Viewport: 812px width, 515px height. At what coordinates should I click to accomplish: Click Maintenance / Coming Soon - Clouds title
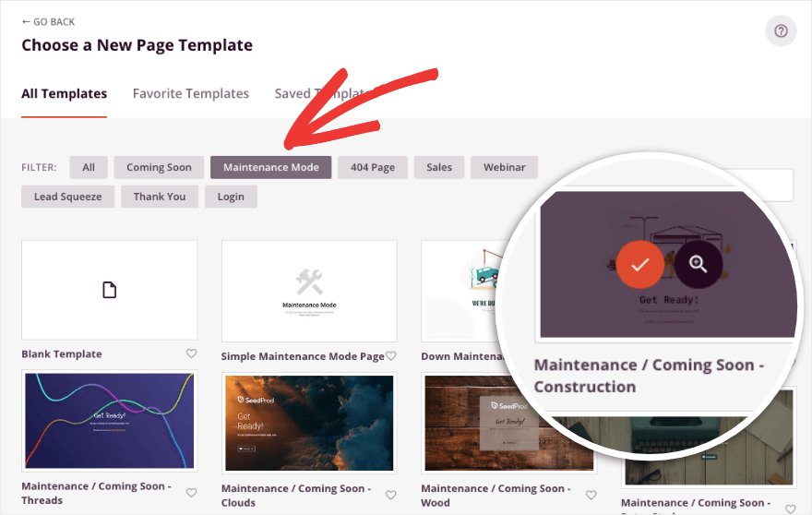tap(296, 496)
